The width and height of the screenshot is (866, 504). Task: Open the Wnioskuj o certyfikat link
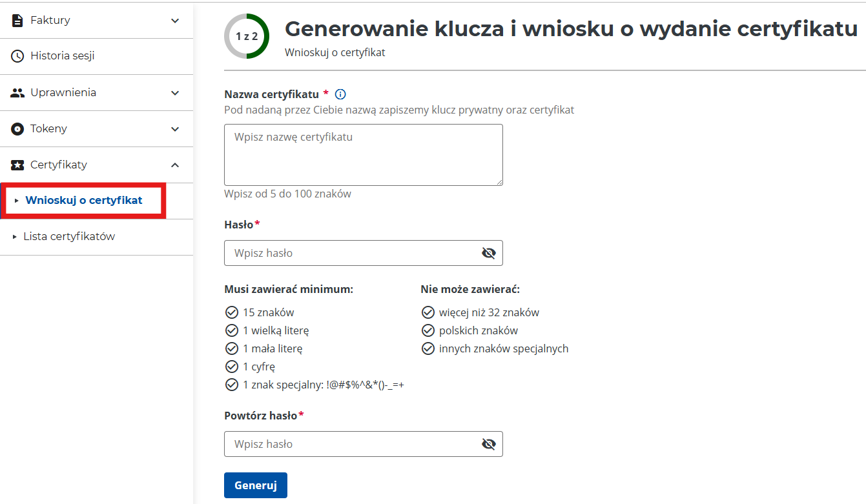click(x=83, y=201)
